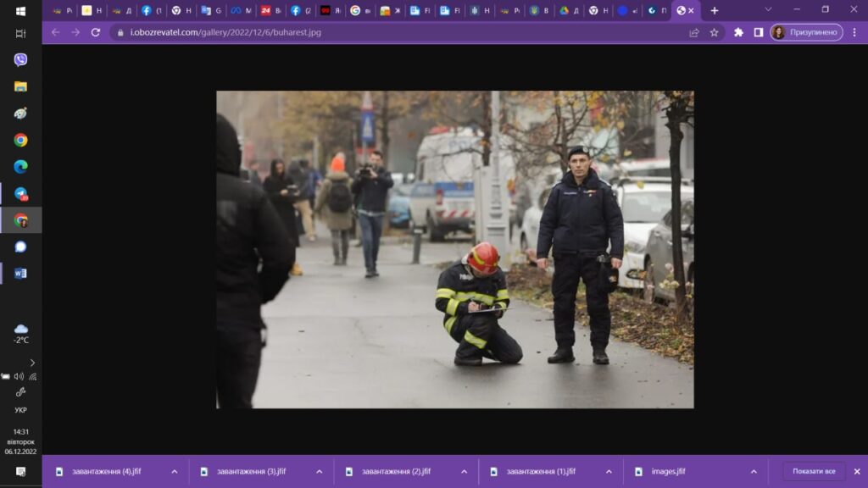This screenshot has width=868, height=488.
Task: Open Viber from the taskbar
Action: [20, 59]
